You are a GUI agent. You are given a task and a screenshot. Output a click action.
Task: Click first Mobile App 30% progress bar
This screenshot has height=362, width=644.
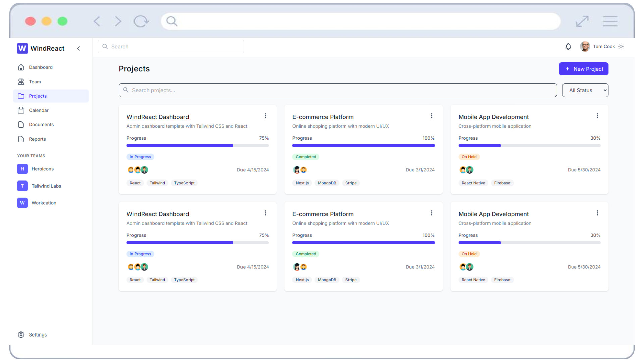click(x=529, y=146)
